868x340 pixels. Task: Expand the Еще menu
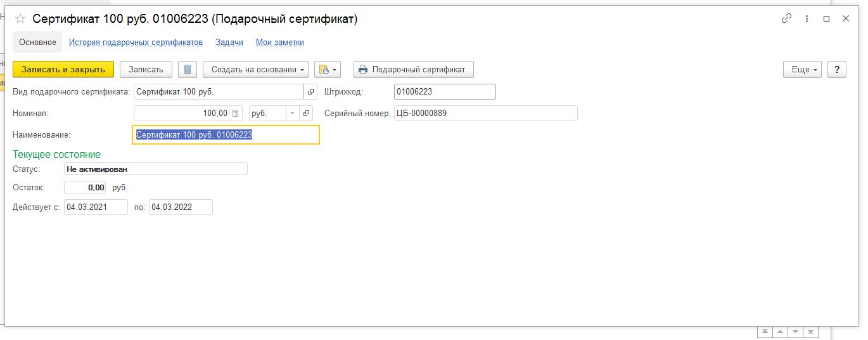tap(803, 69)
